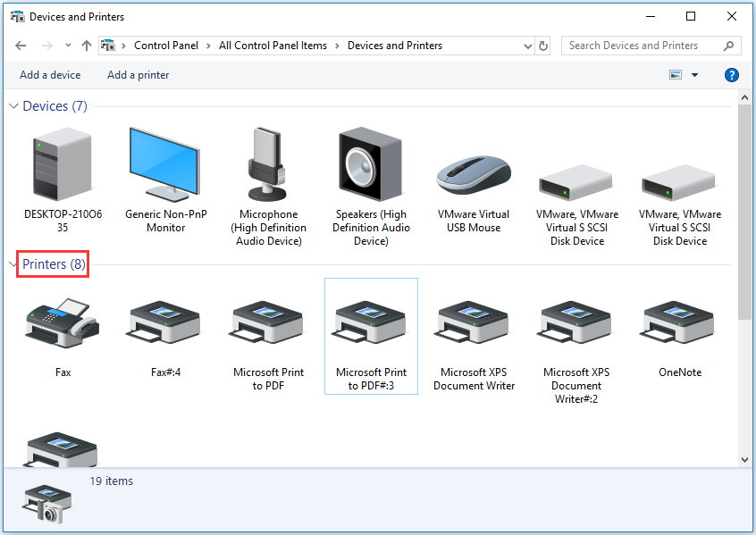
Task: Collapse the Printers (8) section
Action: (x=13, y=263)
